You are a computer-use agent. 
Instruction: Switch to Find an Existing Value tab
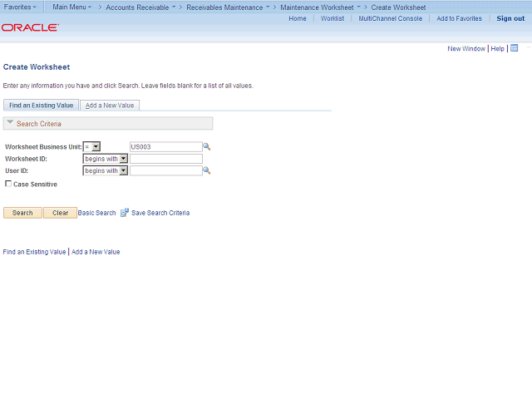click(41, 106)
